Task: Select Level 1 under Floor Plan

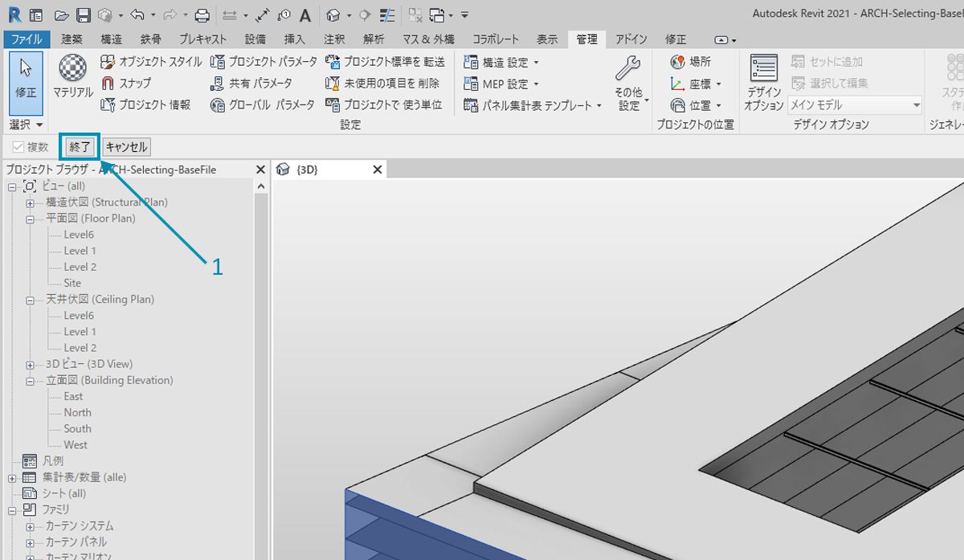Action: [x=80, y=251]
